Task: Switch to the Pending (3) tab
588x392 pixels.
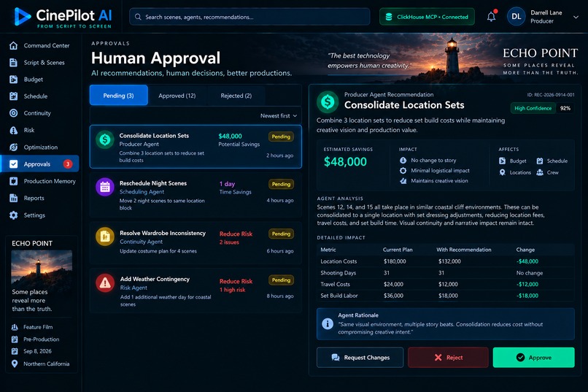Action: pyautogui.click(x=118, y=96)
